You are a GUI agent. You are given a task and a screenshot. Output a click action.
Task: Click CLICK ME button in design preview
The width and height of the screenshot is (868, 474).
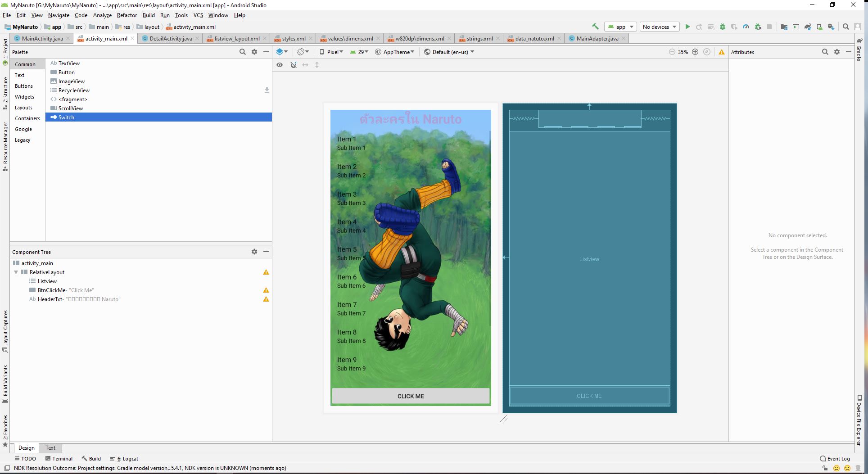pyautogui.click(x=411, y=396)
